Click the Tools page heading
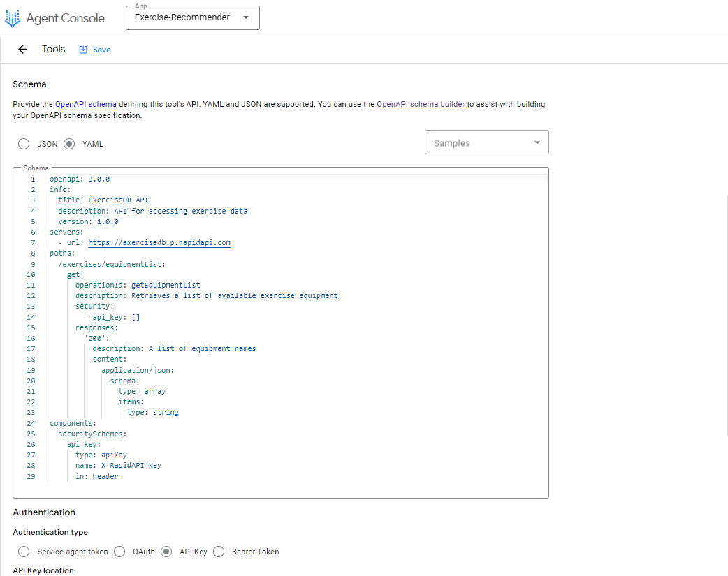 click(x=53, y=49)
